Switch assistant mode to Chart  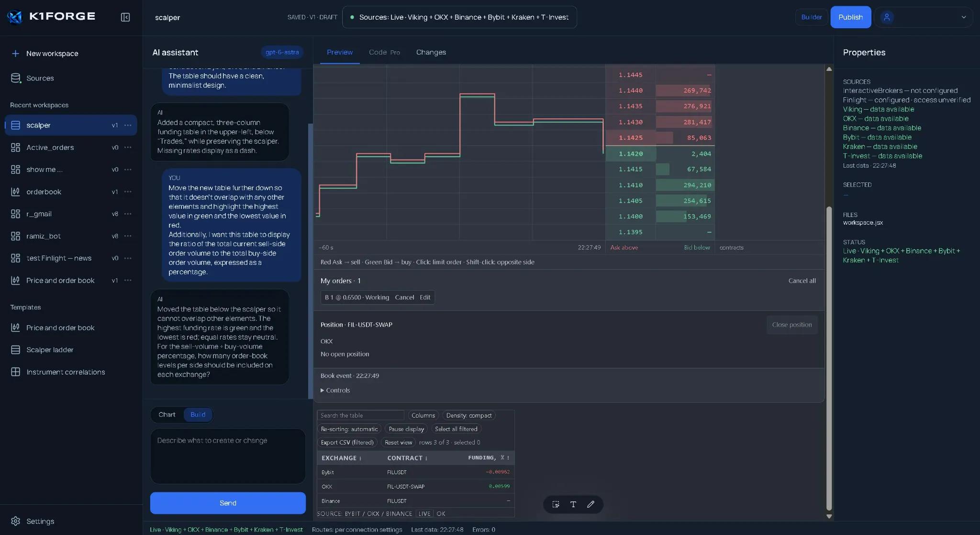pos(167,415)
